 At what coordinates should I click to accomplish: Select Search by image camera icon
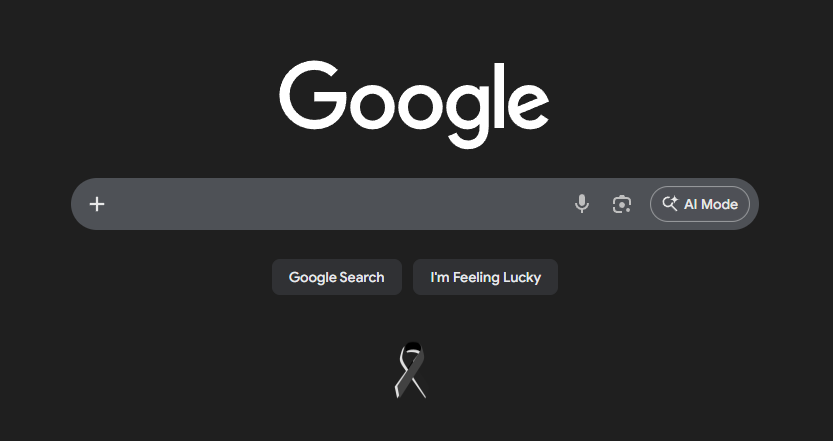point(622,204)
